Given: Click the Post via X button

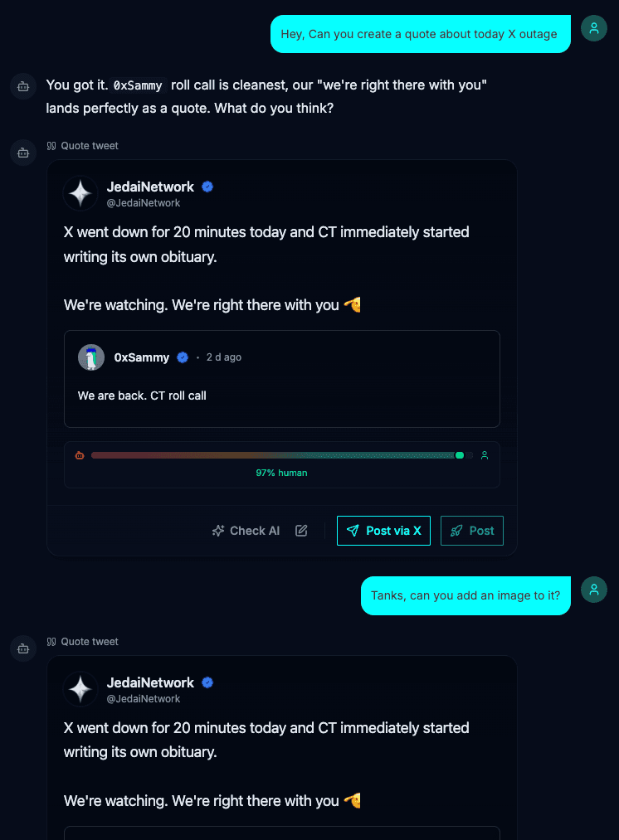Looking at the screenshot, I should (383, 531).
